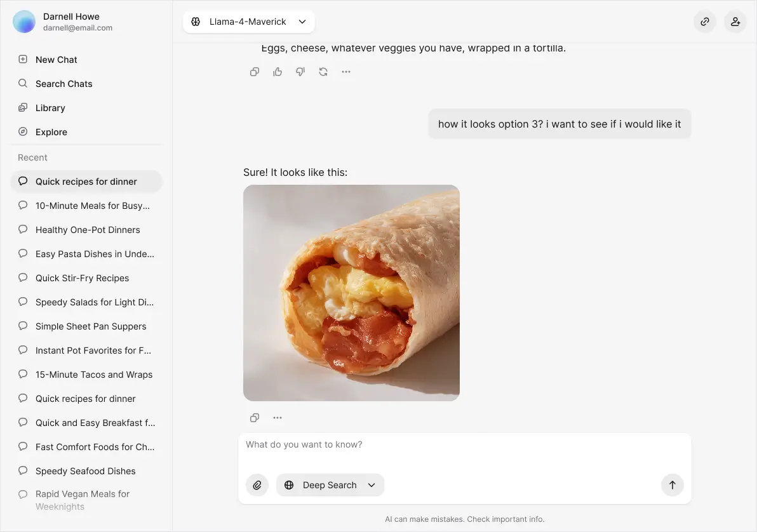Screen dimensions: 757x532
Task: Toggle Deep Search mode on
Action: [x=323, y=484]
